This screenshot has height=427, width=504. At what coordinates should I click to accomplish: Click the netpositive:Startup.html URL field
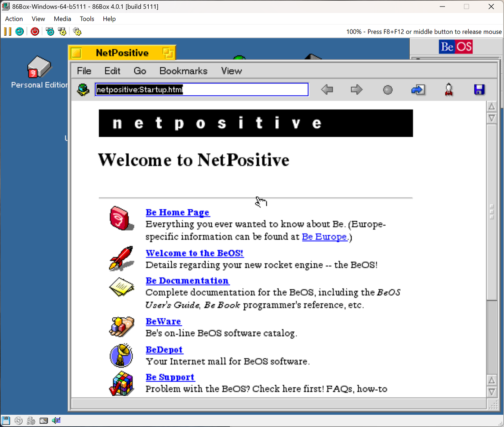point(202,90)
